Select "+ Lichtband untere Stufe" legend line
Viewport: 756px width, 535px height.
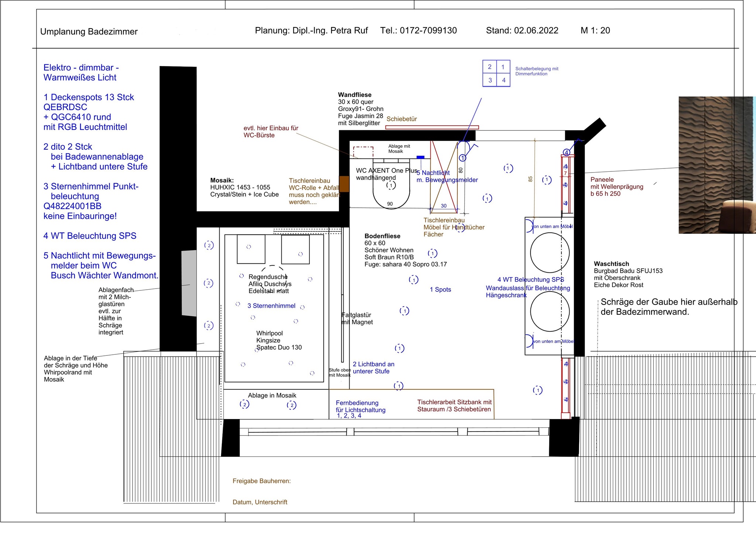99,167
